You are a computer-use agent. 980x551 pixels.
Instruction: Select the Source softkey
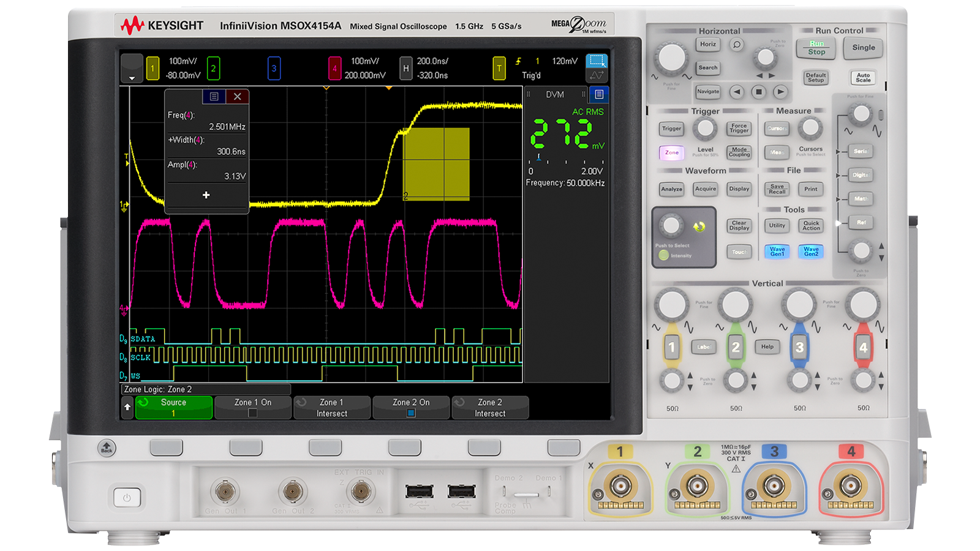[174, 408]
